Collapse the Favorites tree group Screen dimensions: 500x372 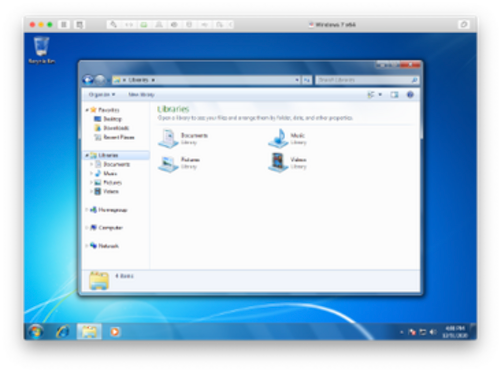[x=87, y=110]
